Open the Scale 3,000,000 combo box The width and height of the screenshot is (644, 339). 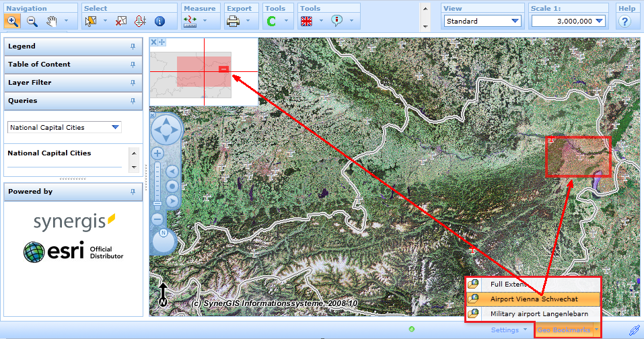tap(569, 21)
